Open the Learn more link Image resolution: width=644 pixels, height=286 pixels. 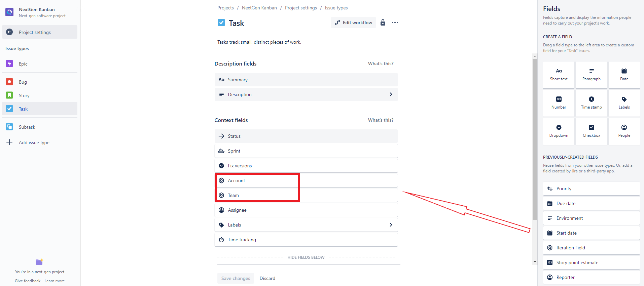click(x=55, y=281)
